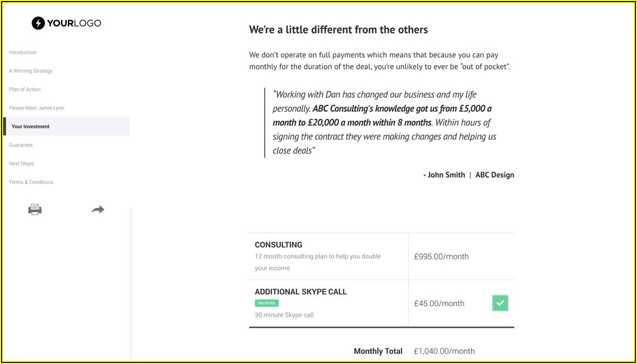Click the YOURLOGO brand text

[x=74, y=23]
